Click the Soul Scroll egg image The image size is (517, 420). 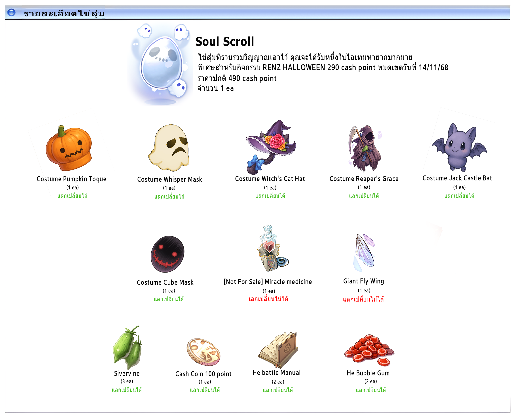click(161, 64)
